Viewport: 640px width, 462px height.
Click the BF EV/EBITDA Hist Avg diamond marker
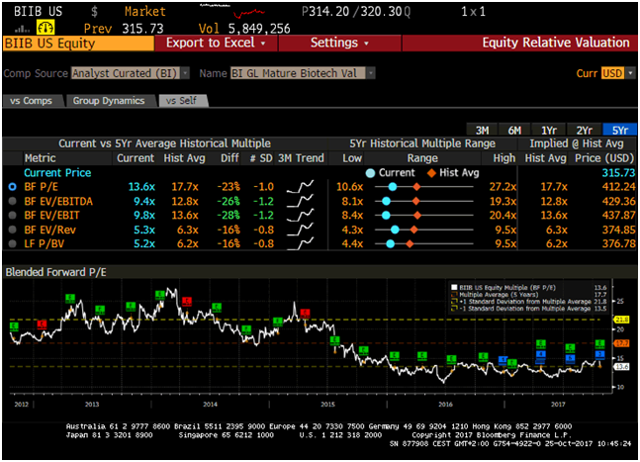coord(416,201)
